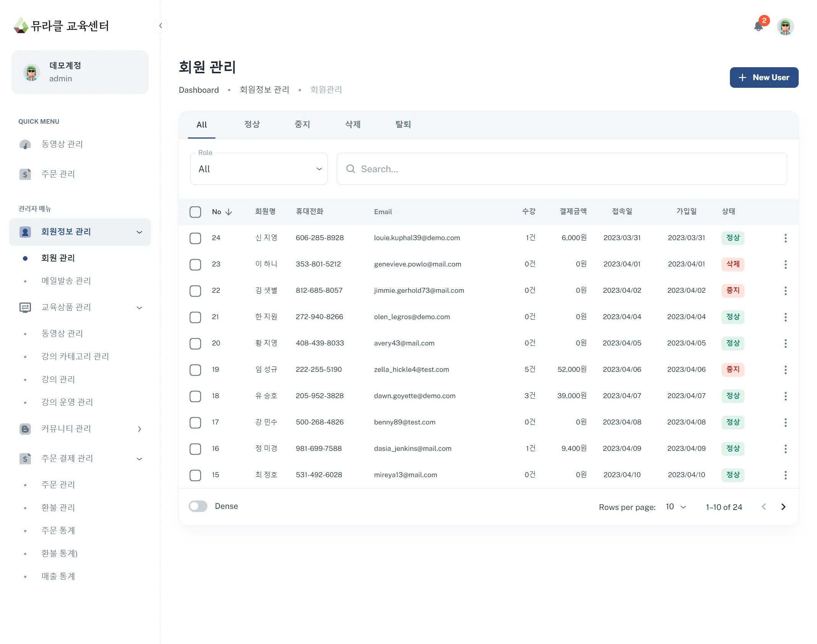Open the notification bell with badge

click(759, 26)
